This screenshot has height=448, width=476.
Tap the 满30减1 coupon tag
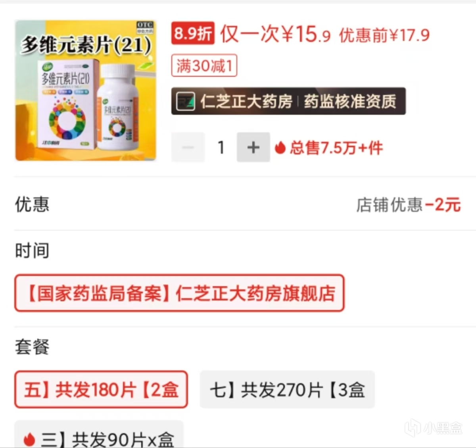(204, 65)
